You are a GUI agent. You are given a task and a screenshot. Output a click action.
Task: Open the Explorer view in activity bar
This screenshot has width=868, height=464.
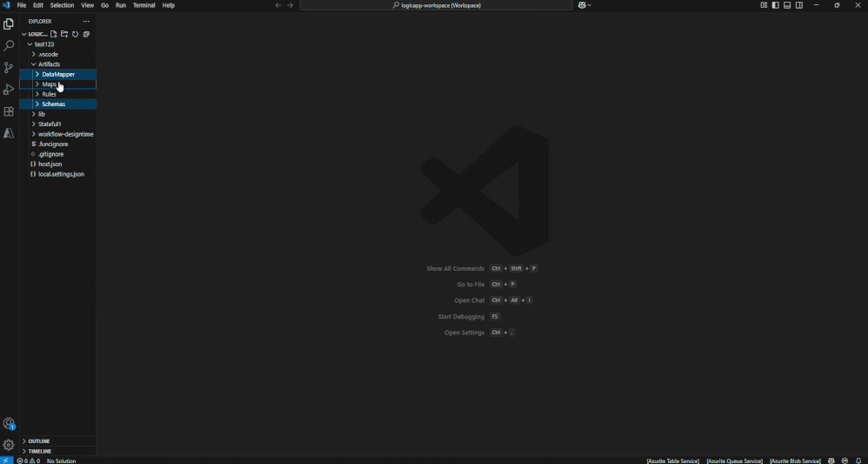coord(9,24)
